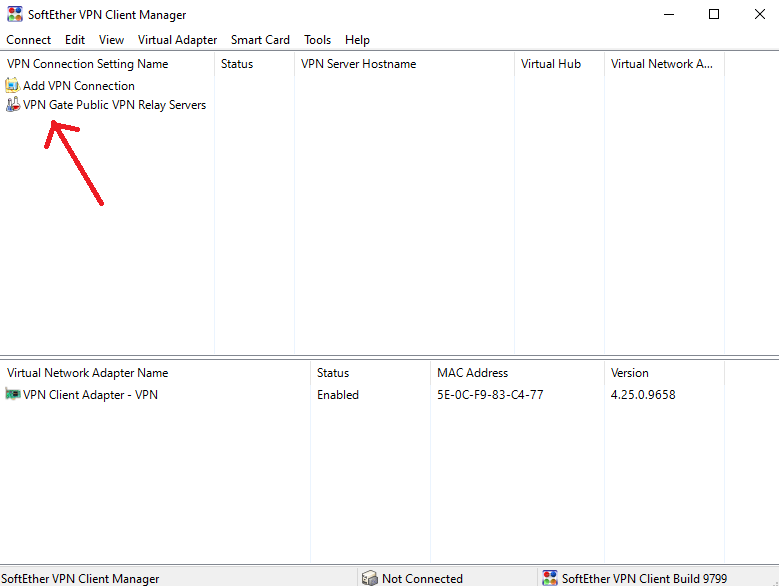Close the SoftEther VPN Client Manager window
This screenshot has height=586, width=779.
(760, 14)
